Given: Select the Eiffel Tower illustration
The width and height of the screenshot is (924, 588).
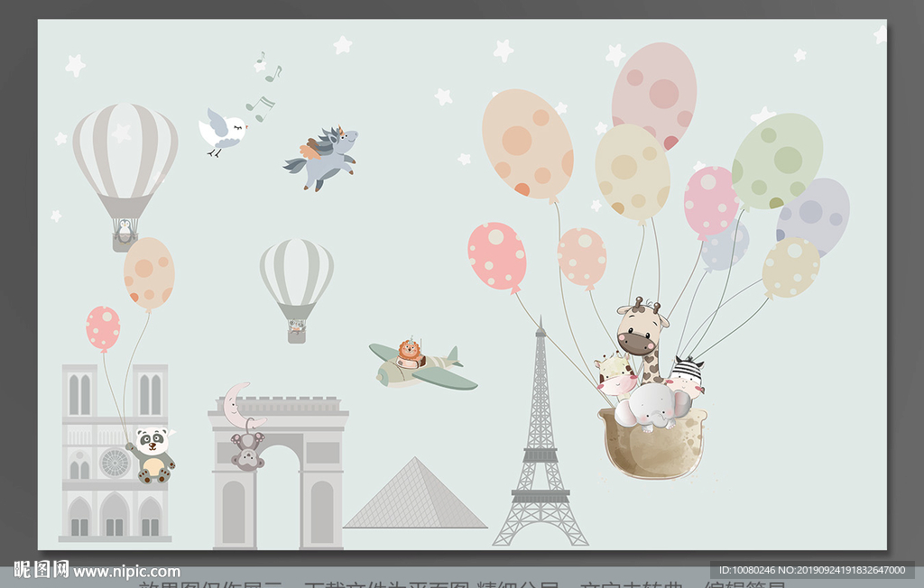Looking at the screenshot, I should (540, 451).
